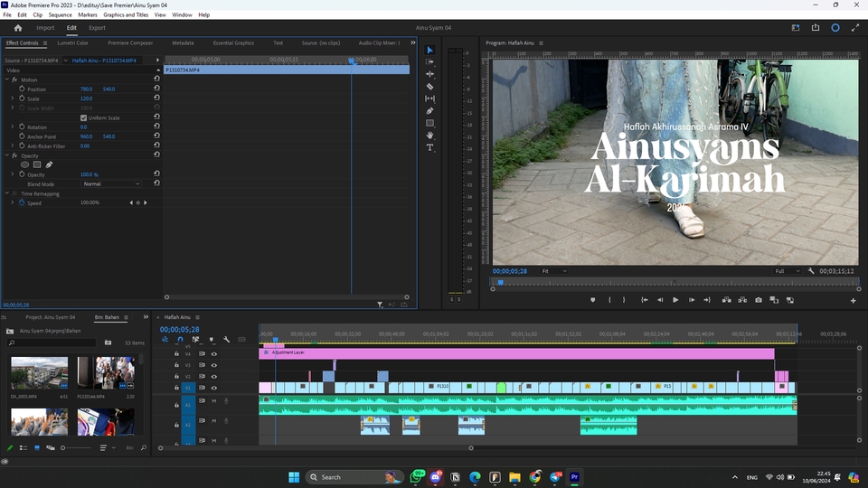Toggle animation stopwatch for Rotation
This screenshot has width=868, height=488.
tap(22, 127)
